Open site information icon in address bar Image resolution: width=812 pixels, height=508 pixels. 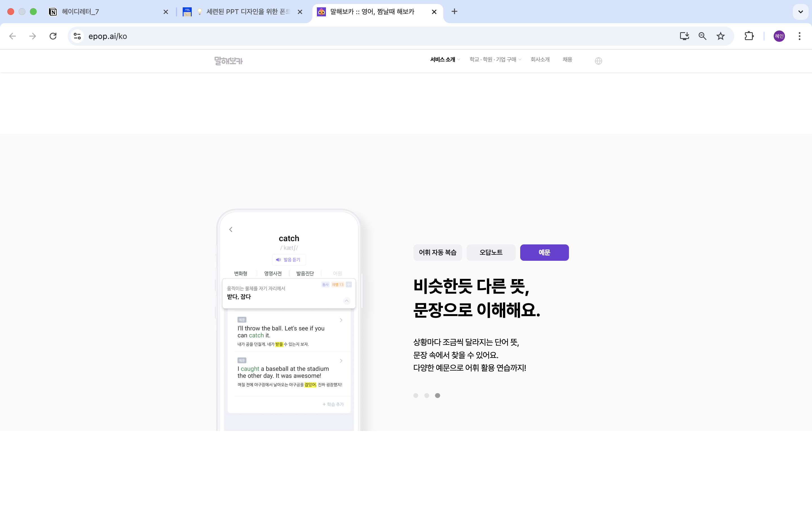pos(78,36)
